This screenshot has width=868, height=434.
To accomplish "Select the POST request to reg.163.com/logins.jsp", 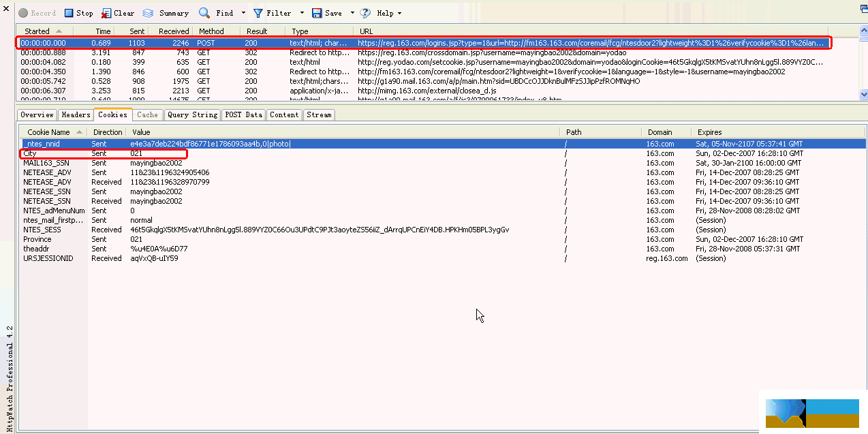I will pos(422,43).
